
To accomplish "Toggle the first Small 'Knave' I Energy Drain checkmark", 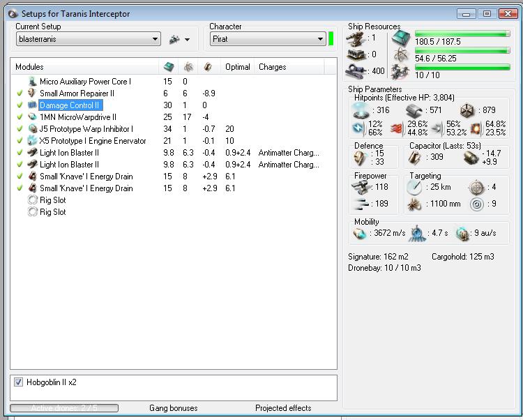I will [20, 176].
